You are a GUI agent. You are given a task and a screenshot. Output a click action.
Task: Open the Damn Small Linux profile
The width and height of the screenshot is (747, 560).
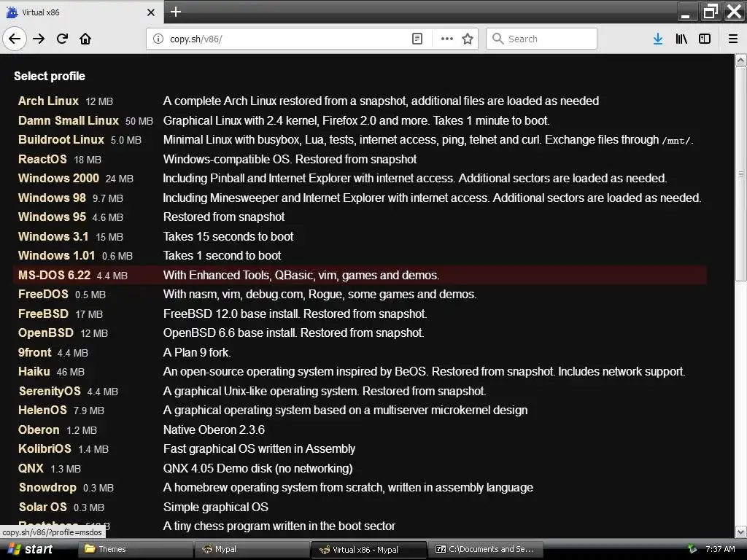[x=68, y=120]
